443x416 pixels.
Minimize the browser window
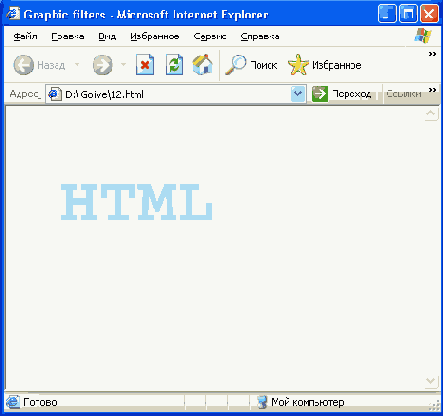387,14
